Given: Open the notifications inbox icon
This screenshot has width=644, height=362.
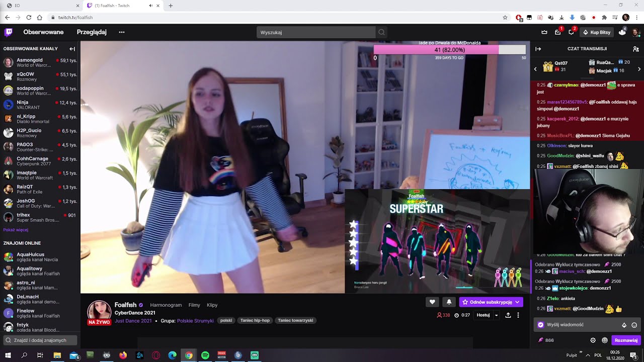Looking at the screenshot, I should point(557,32).
